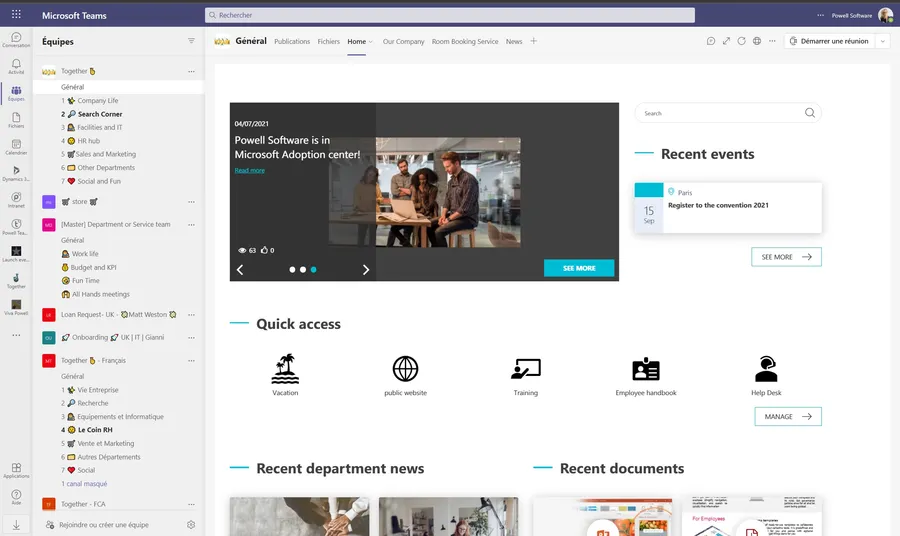Open Activité bell in left rail
The width and height of the screenshot is (900, 536).
point(16,67)
